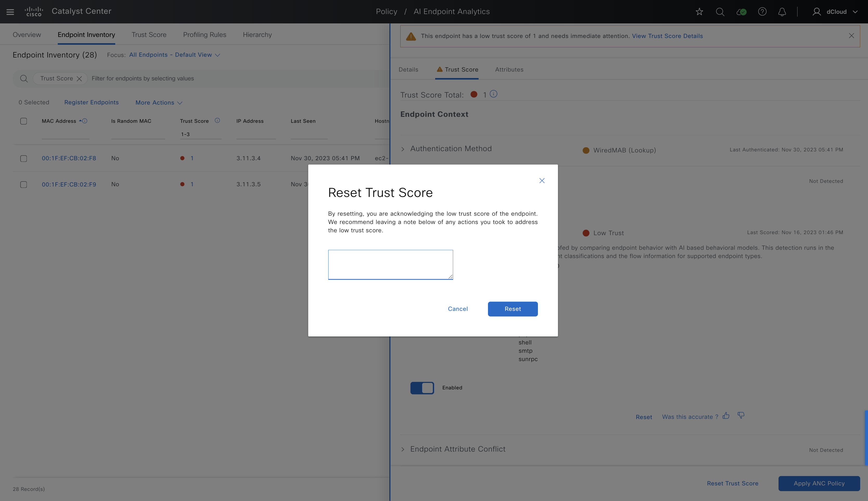This screenshot has width=868, height=501.
Task: Click Reset link beside Was this accurate
Action: coord(644,417)
